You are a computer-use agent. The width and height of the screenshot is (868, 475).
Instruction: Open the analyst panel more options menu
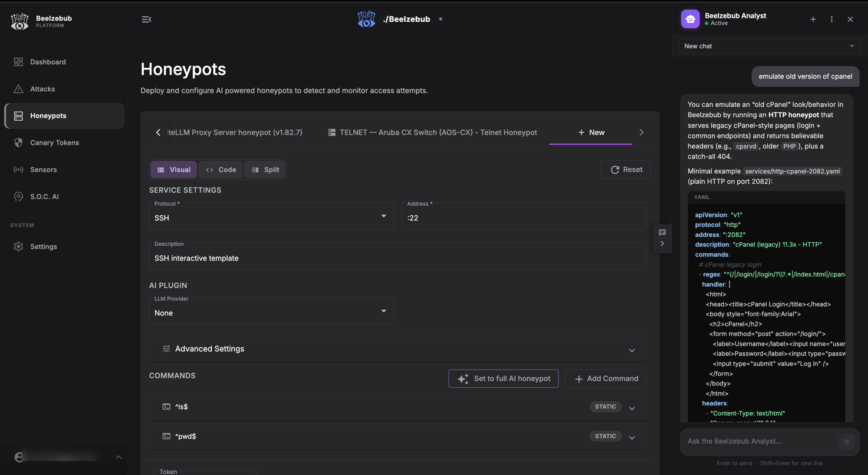832,19
